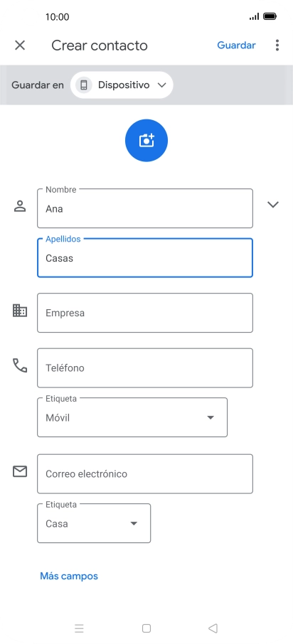Screen dimensions: 293x644
Task: Tap the add contact photo camera icon
Action: (x=146, y=141)
